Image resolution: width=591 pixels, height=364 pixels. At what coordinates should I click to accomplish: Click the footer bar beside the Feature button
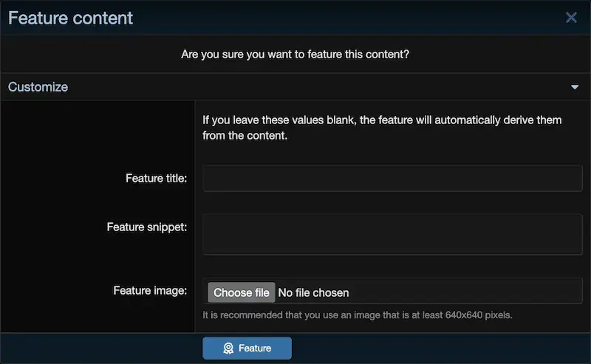(441, 348)
